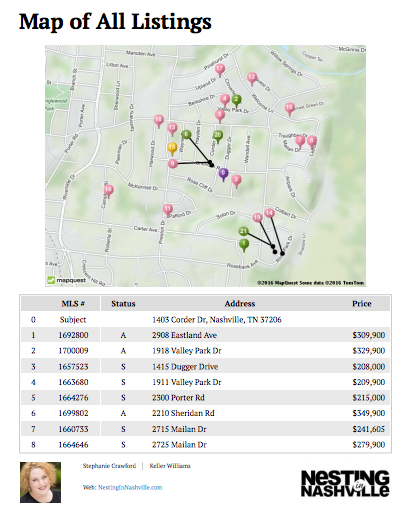Click the yellow map pin 15
The height and width of the screenshot is (520, 400).
click(172, 149)
